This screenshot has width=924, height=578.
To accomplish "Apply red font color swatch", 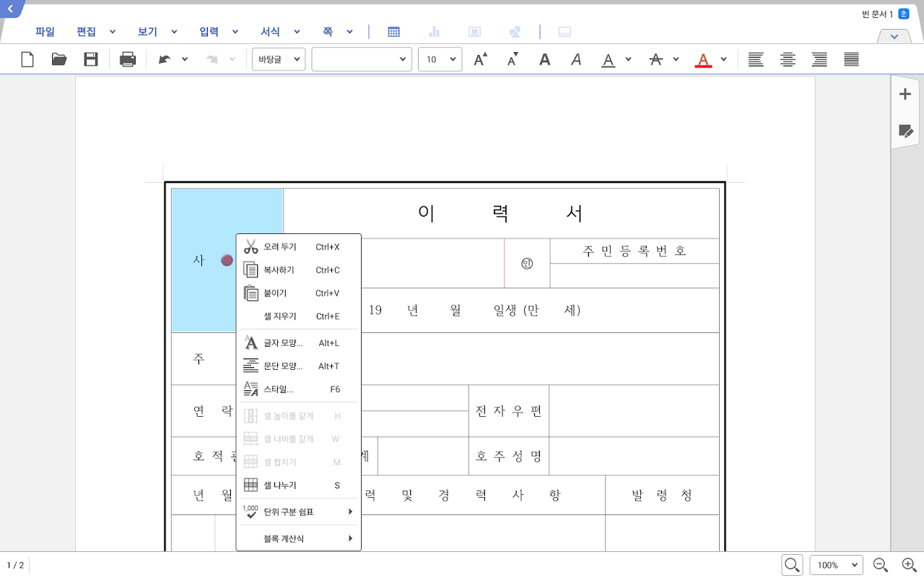I will point(703,60).
